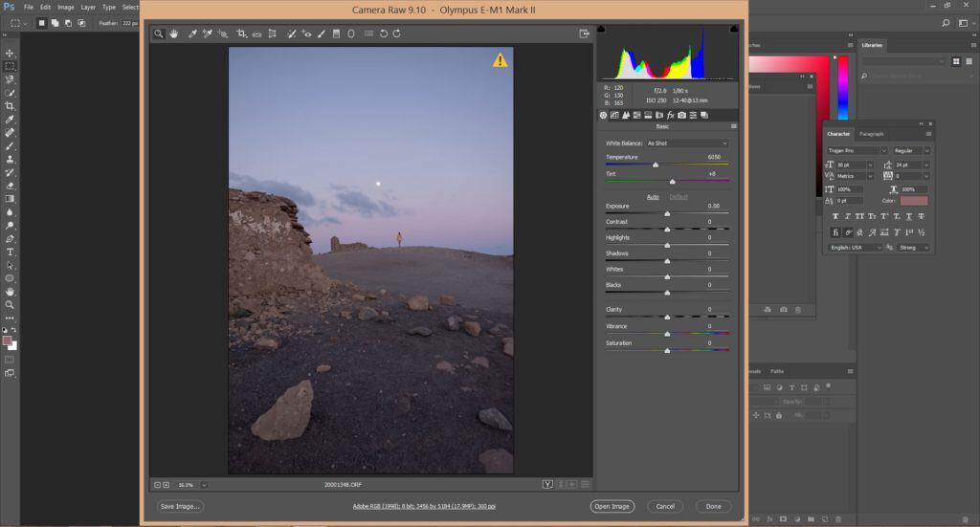Click the foreground color swatch in toolbar

[x=7, y=340]
